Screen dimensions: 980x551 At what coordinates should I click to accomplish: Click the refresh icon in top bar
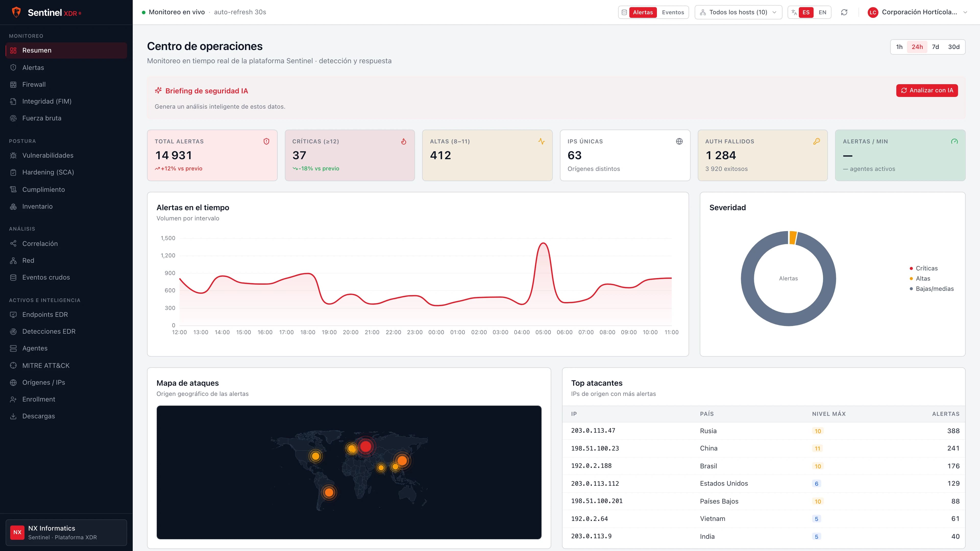tap(844, 12)
